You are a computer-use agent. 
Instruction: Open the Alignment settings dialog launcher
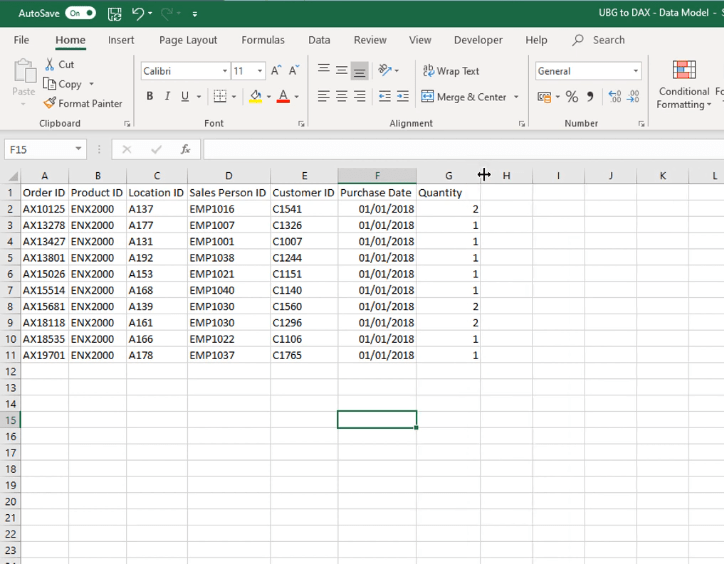pyautogui.click(x=522, y=124)
